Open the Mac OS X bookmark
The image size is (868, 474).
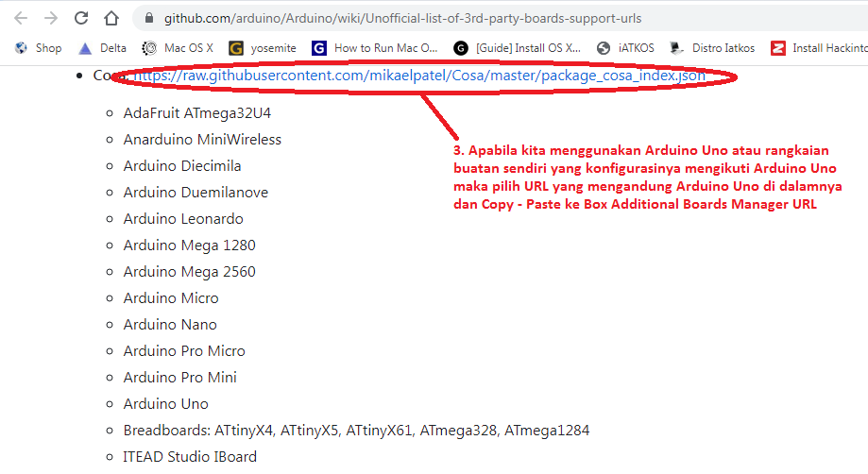[179, 47]
